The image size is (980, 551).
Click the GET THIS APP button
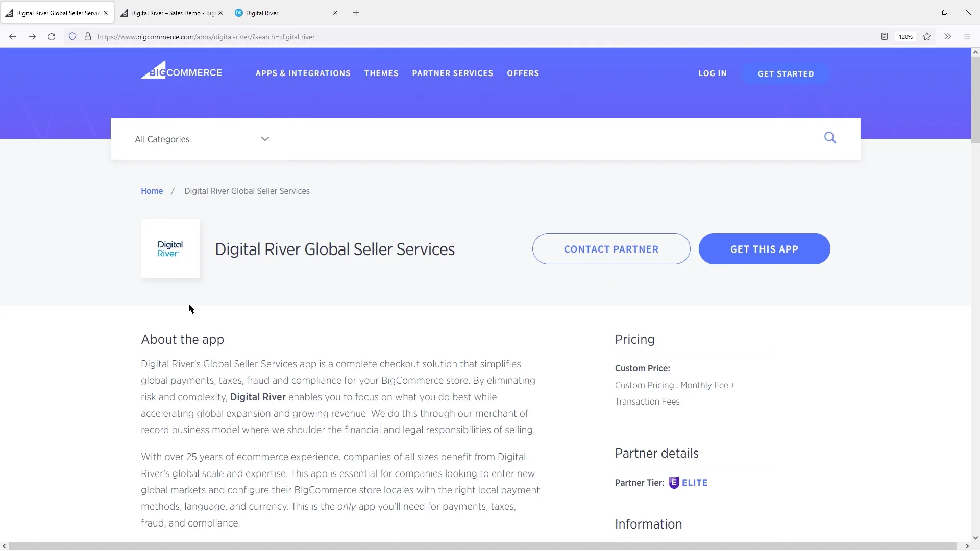(764, 249)
